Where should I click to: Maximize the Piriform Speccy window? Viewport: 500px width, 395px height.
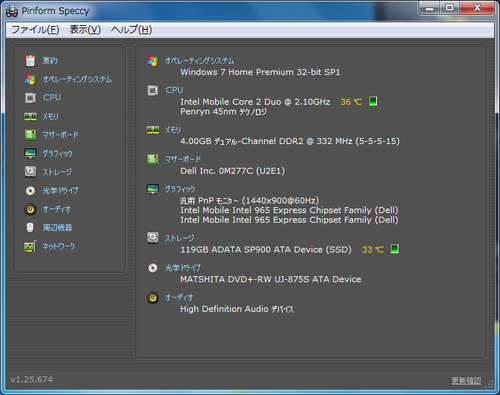click(x=449, y=8)
